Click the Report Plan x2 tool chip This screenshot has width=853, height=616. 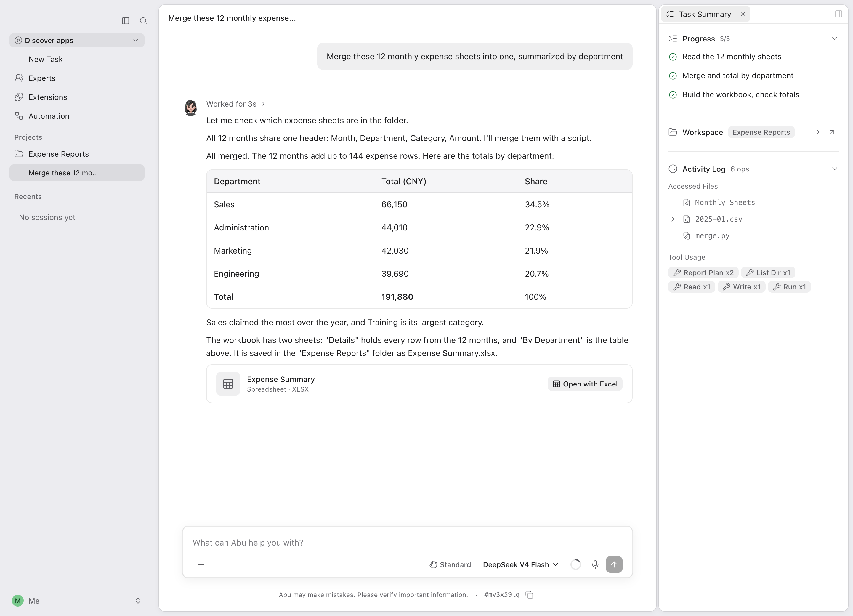[703, 272]
